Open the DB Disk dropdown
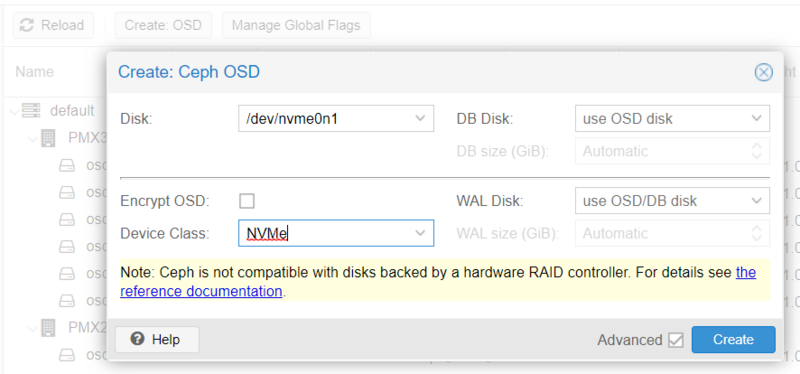 (x=756, y=118)
